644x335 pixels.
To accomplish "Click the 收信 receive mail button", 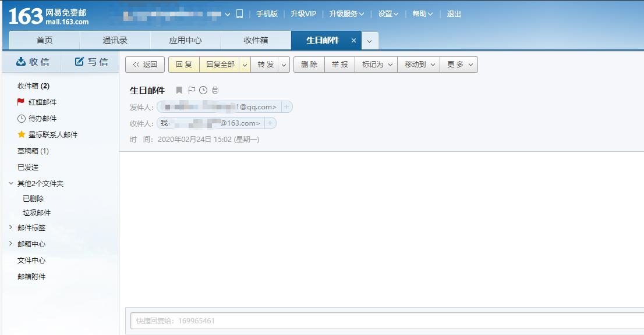I will pos(33,62).
